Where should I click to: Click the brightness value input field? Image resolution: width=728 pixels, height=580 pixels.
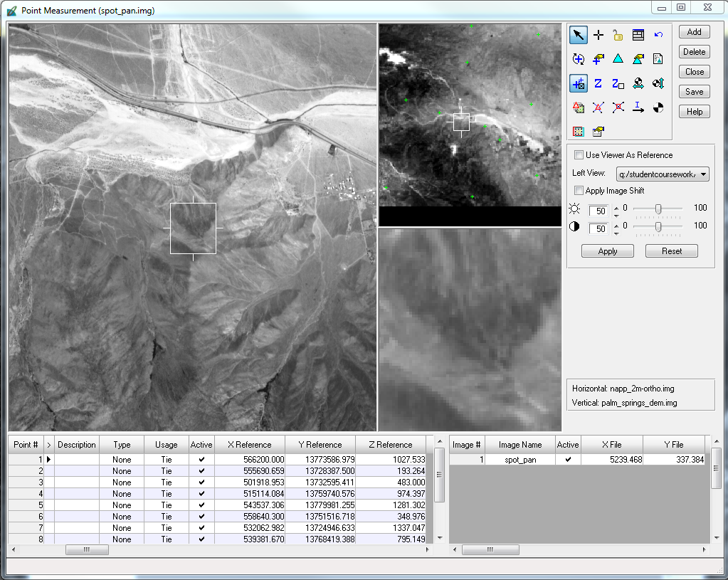pyautogui.click(x=598, y=211)
